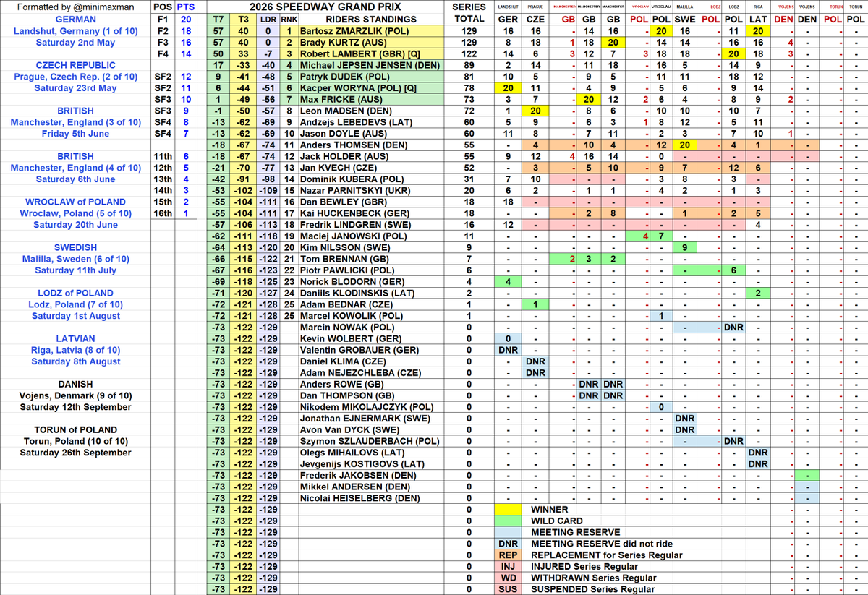This screenshot has width=868, height=595.
Task: Click Frederik JAKOBSEN (DEN) name cell
Action: coord(370,476)
